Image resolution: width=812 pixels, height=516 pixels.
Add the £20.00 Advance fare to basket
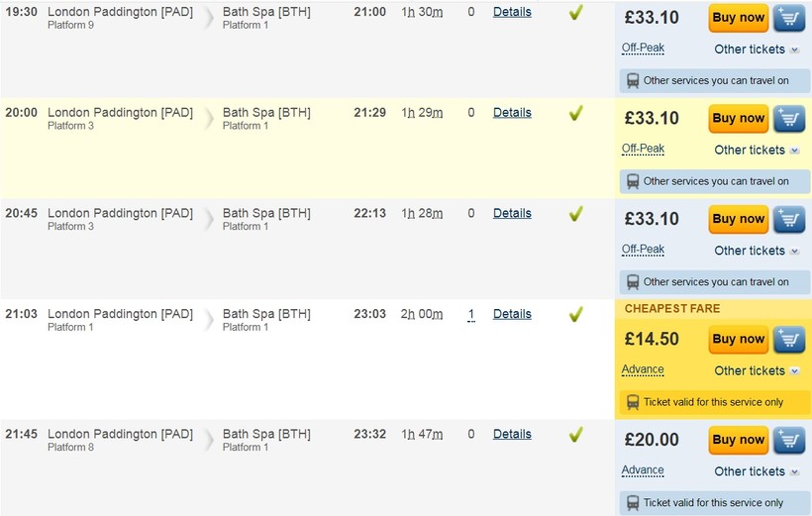tap(789, 441)
